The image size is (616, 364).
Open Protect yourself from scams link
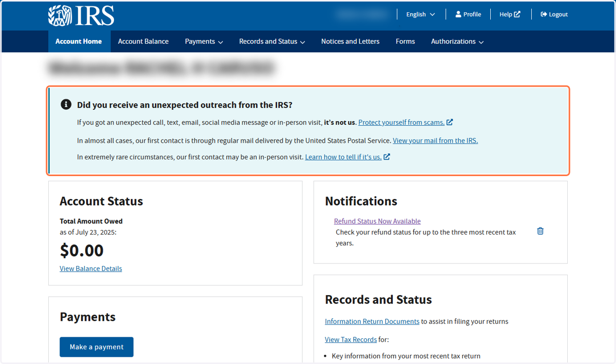coord(401,122)
